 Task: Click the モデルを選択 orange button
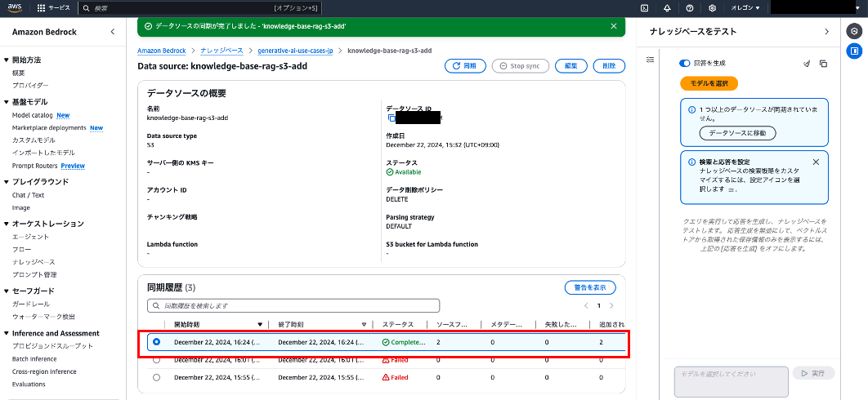point(709,83)
